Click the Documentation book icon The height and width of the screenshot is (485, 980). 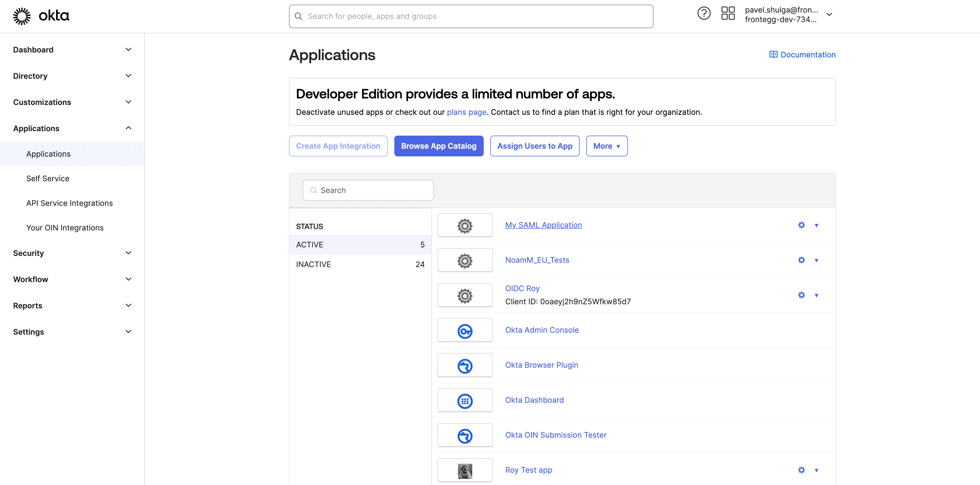pyautogui.click(x=773, y=54)
